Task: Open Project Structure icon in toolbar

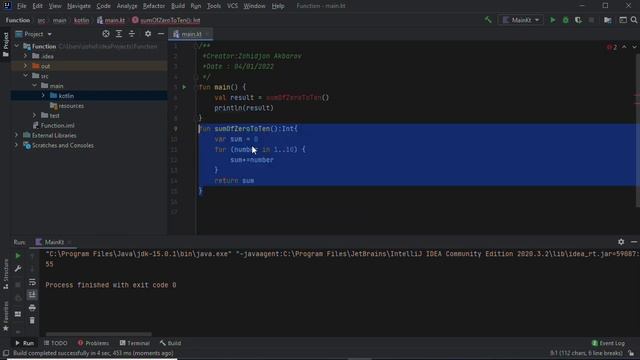Action: click(x=608, y=20)
